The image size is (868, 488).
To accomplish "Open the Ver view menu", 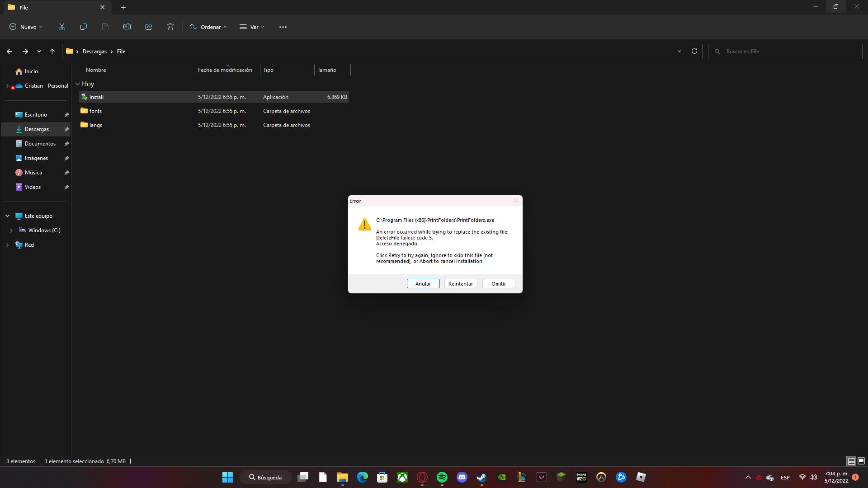I will click(252, 27).
